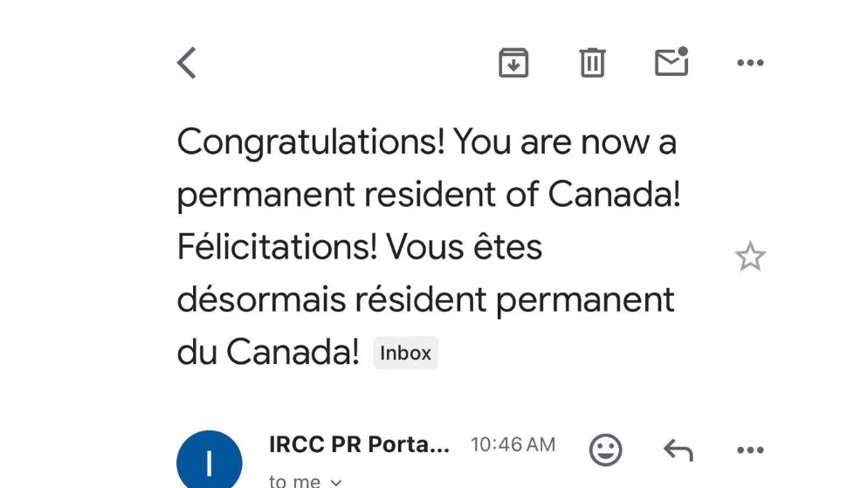The width and height of the screenshot is (868, 488).
Task: Click "permanent resident of Canada!" subject text
Action: point(429,195)
